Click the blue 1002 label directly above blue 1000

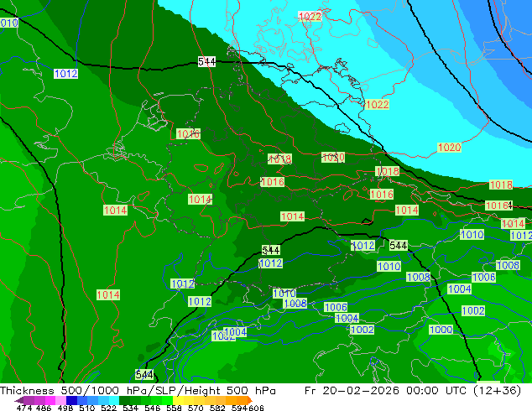[473, 310]
